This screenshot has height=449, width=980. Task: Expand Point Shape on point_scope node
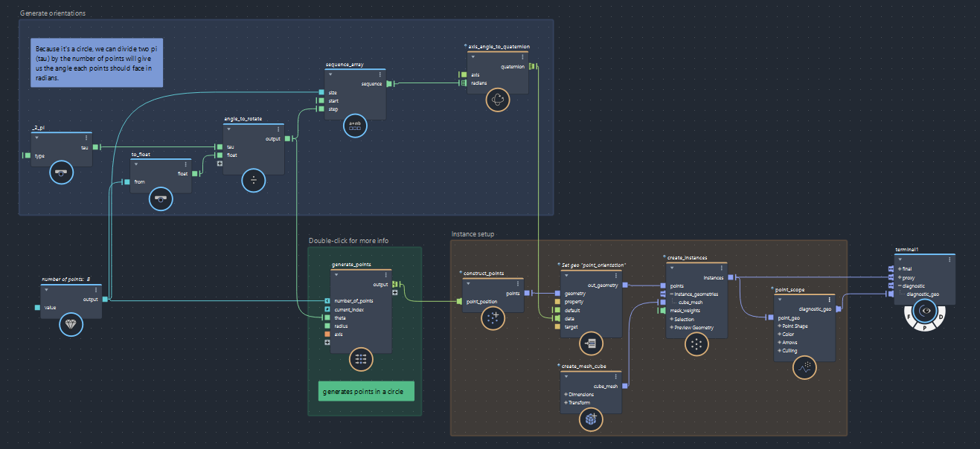click(x=792, y=326)
